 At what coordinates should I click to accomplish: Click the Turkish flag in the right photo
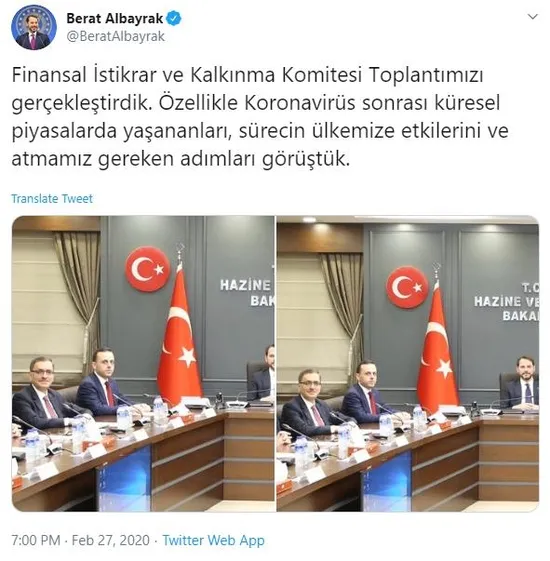[438, 352]
